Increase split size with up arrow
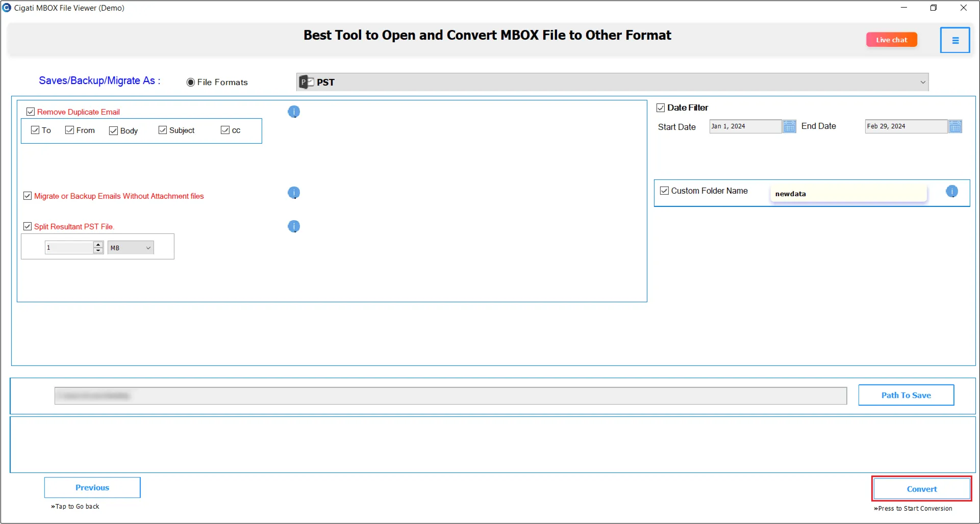The width and height of the screenshot is (980, 524). [x=98, y=245]
